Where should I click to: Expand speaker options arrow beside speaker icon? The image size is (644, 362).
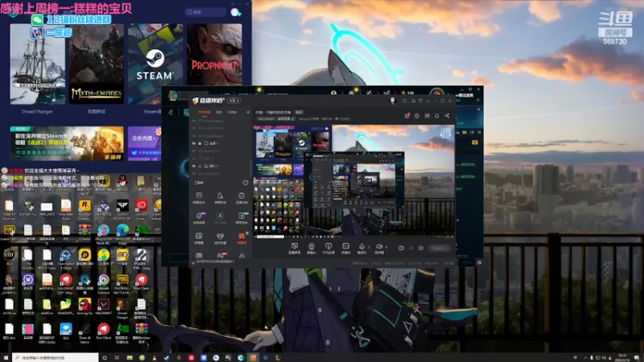pos(386,247)
